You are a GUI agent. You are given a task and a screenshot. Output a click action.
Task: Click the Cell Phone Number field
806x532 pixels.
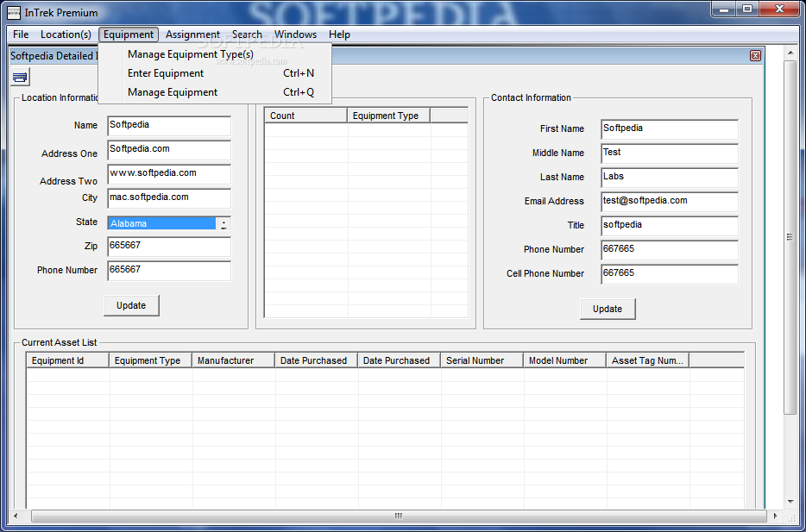pos(670,274)
